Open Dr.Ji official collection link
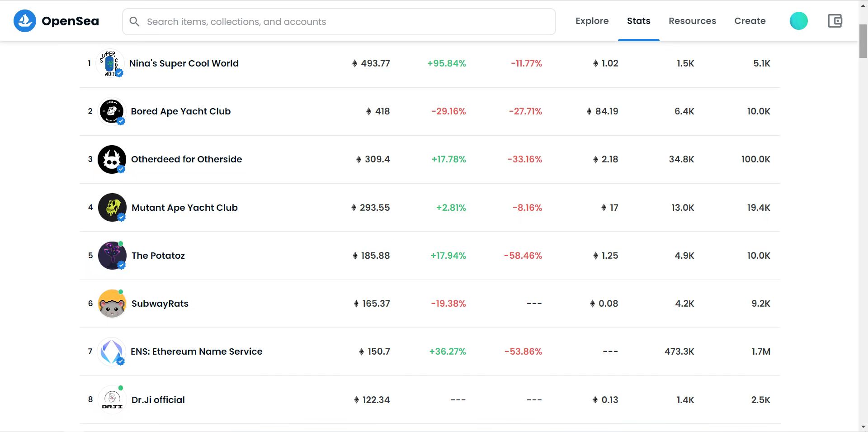 [158, 400]
